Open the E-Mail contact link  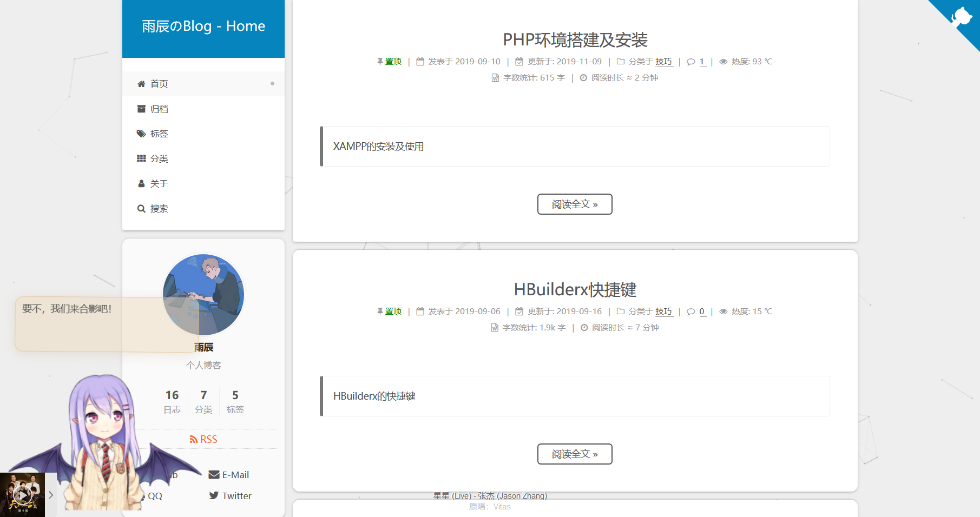229,475
